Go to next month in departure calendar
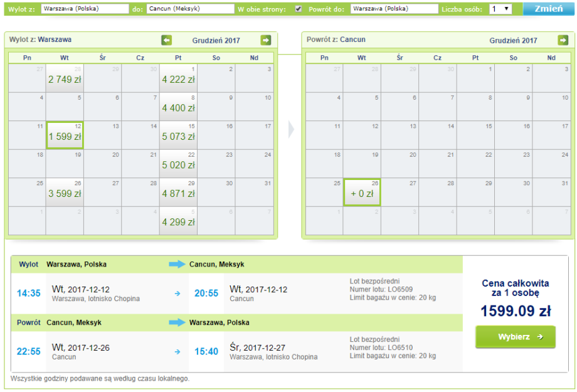577x392 pixels. 266,40
